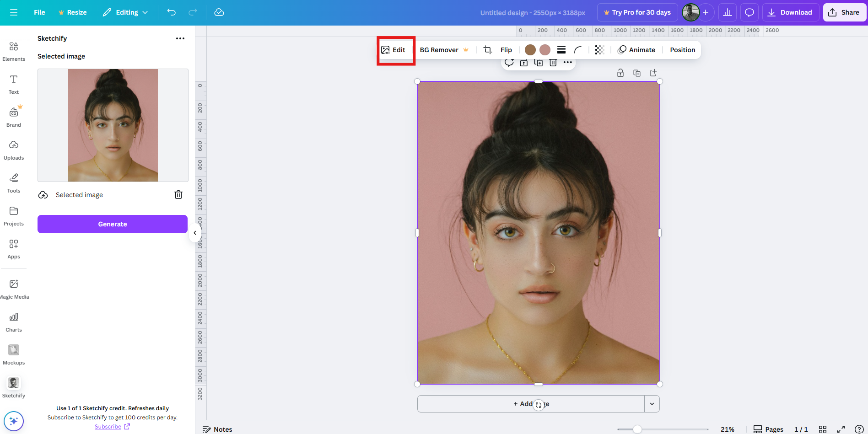
Task: Open the Subscribe link for Sketchify credits
Action: pos(108,426)
